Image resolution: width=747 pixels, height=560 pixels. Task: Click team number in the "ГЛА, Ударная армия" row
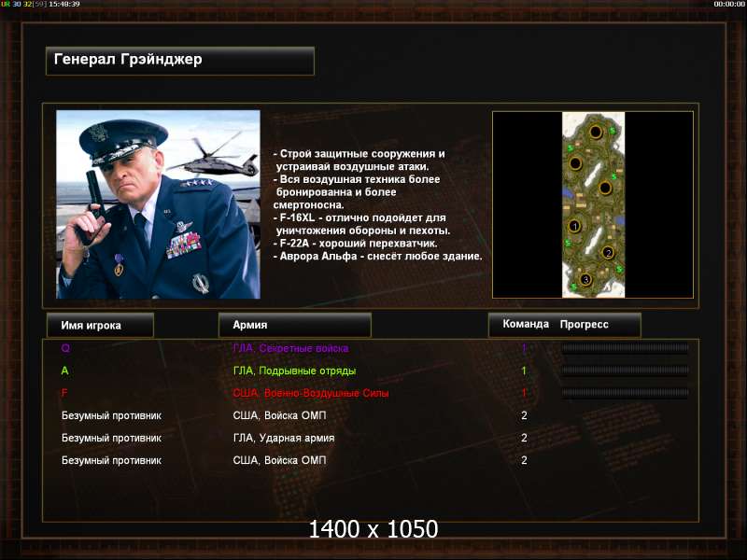[524, 438]
